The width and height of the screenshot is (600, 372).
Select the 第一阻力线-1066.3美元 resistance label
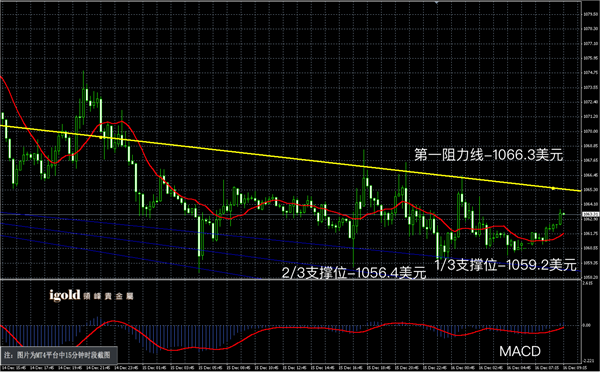click(x=489, y=155)
